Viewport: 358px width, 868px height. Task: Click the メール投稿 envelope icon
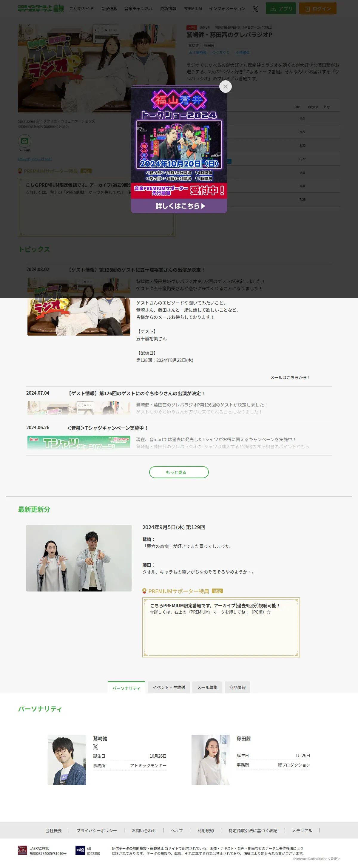(24, 141)
